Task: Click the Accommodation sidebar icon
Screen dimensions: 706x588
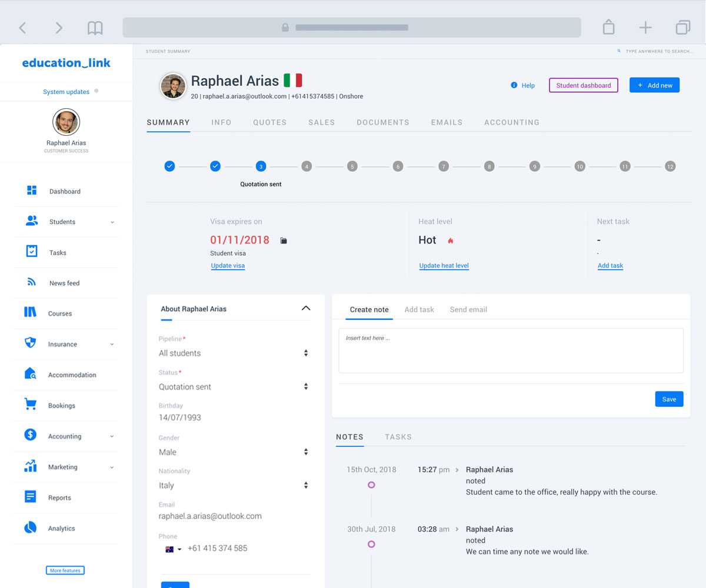Action: pyautogui.click(x=31, y=373)
